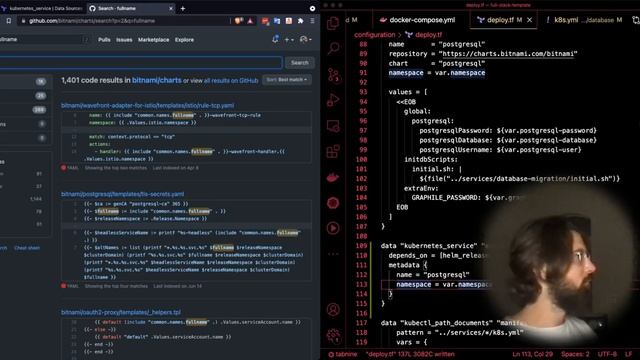
Task: Open the Brave Rewards triangle icon
Action: 250,21
